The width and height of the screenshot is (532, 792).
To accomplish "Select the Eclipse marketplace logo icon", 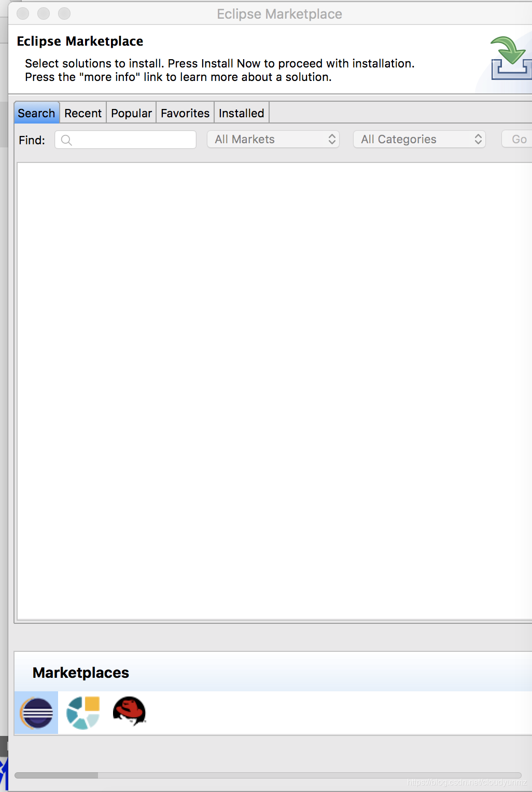I will [x=36, y=713].
